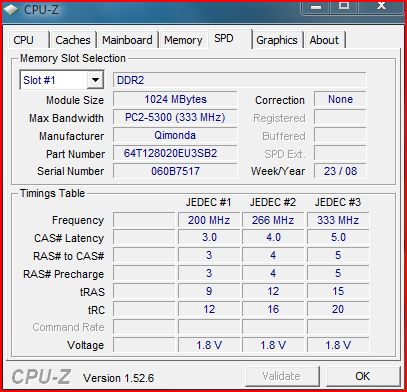Click the OK button
Viewport: 407px width, 392px height.
coord(363,376)
